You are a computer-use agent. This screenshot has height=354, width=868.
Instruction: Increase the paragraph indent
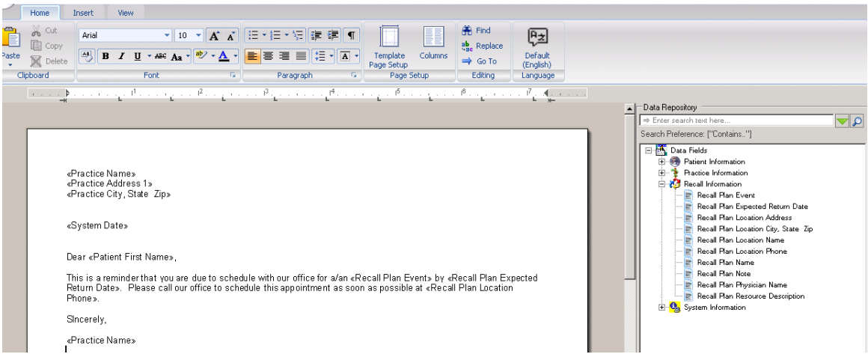coord(333,35)
